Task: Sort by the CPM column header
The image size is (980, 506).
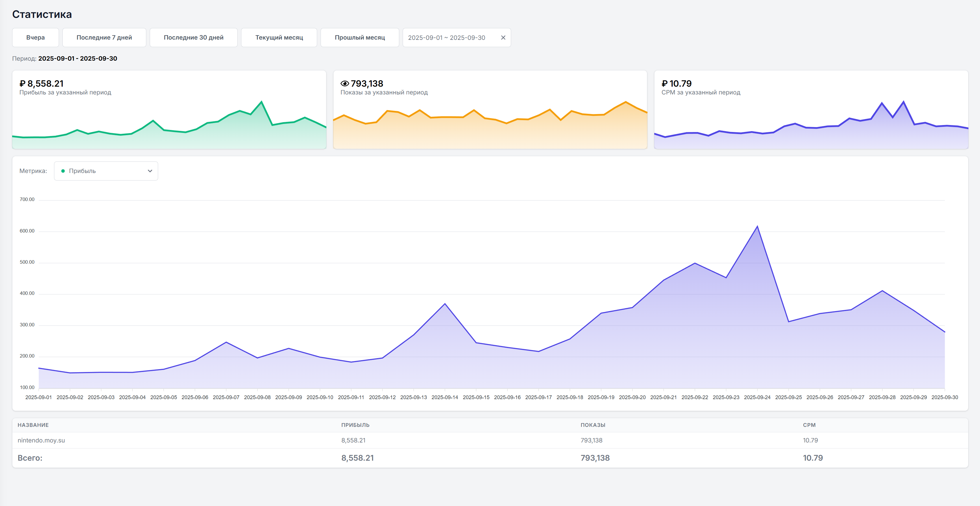Action: click(809, 425)
